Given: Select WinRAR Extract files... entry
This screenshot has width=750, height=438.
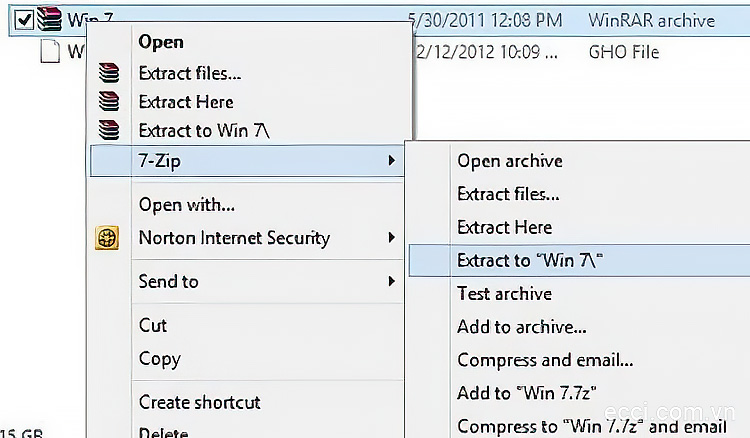Looking at the screenshot, I should [190, 73].
